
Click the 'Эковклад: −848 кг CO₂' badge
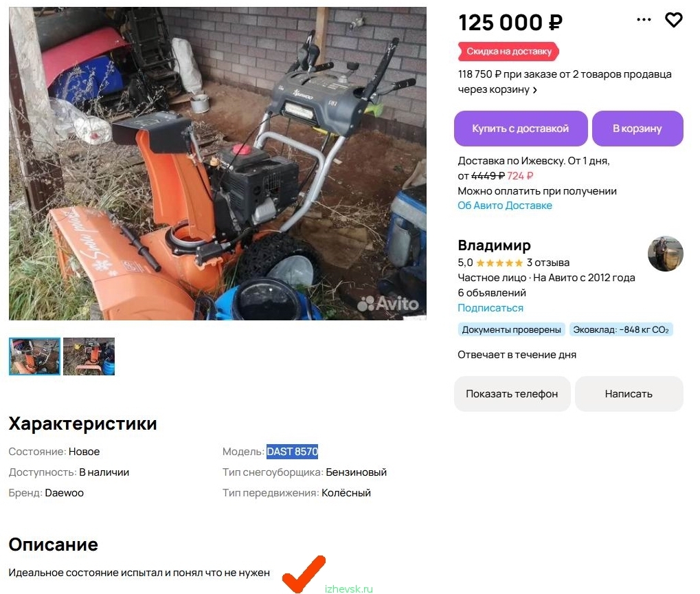coord(621,330)
